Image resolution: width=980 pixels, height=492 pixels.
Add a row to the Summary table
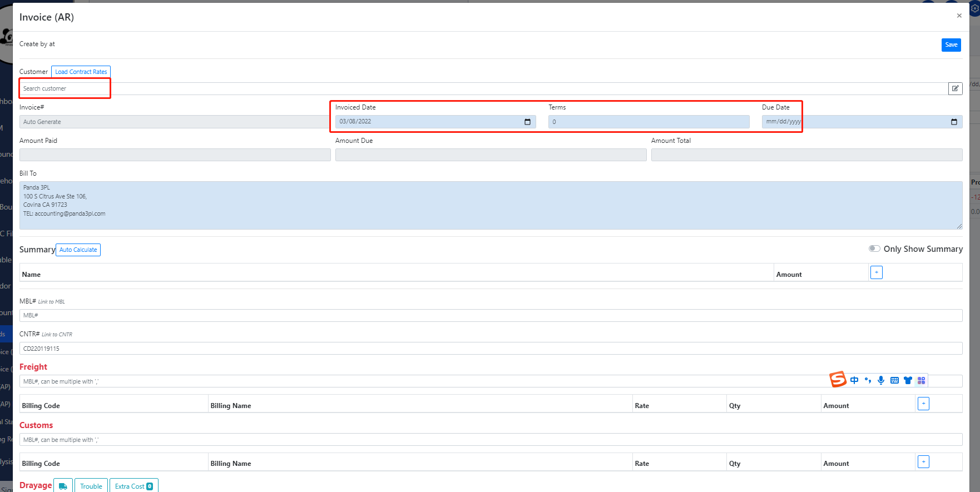tap(876, 272)
